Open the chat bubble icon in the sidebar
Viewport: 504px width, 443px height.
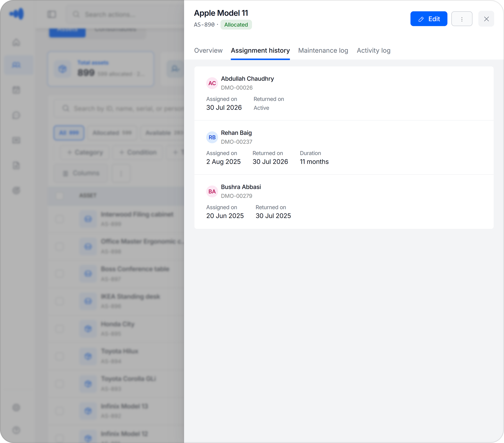pos(16,115)
